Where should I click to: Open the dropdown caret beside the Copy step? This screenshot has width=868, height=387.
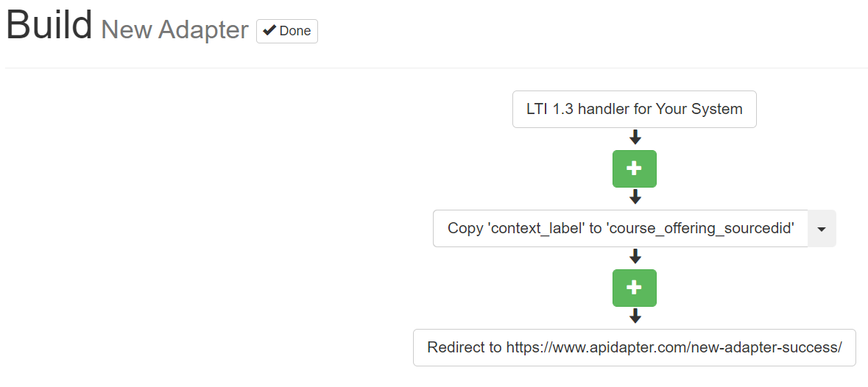[822, 229]
